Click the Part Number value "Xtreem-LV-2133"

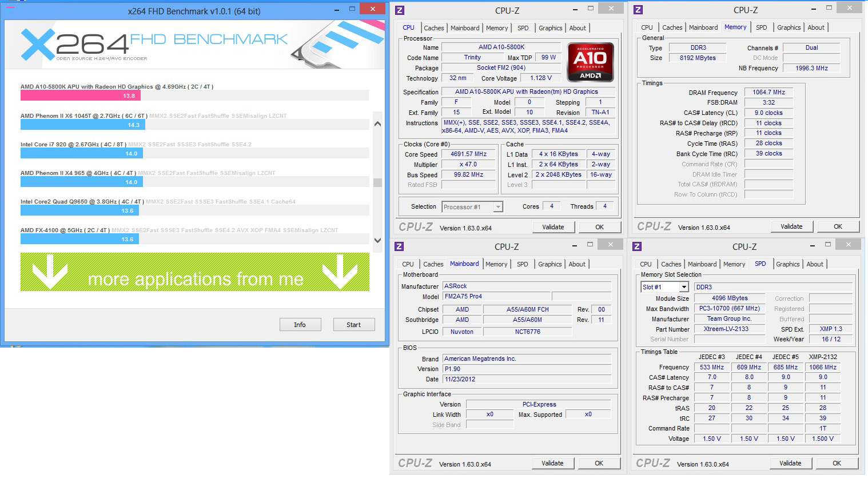tap(730, 329)
